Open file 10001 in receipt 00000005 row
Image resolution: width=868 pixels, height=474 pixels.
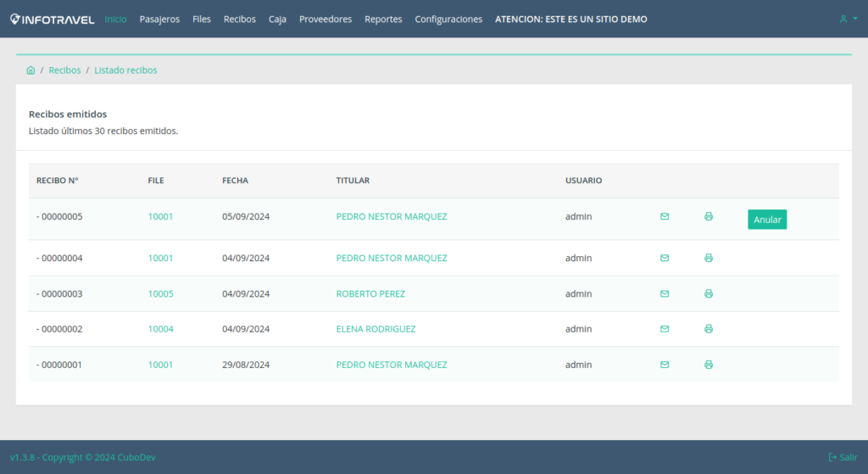point(160,216)
